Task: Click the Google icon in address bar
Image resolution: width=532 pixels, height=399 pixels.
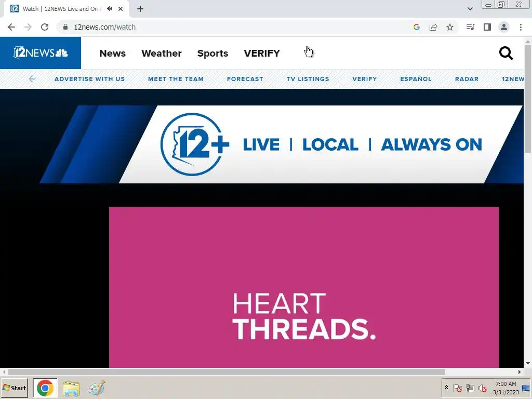Action: click(x=417, y=27)
